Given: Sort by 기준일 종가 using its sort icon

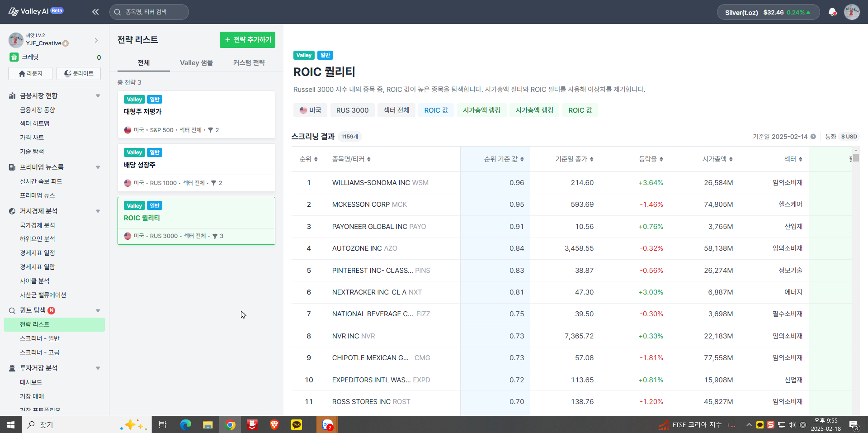Looking at the screenshot, I should 591,159.
